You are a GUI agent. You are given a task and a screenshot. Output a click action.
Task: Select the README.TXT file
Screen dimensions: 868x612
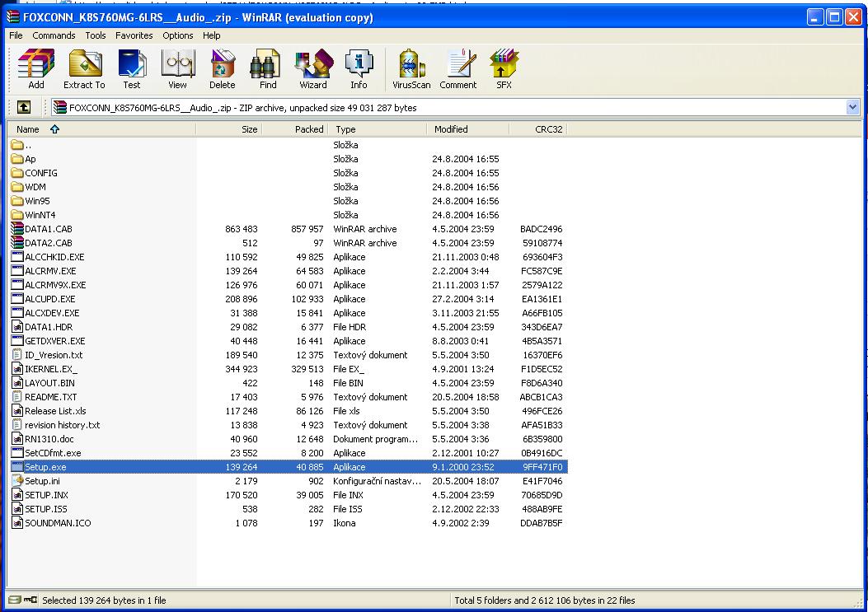tap(50, 397)
